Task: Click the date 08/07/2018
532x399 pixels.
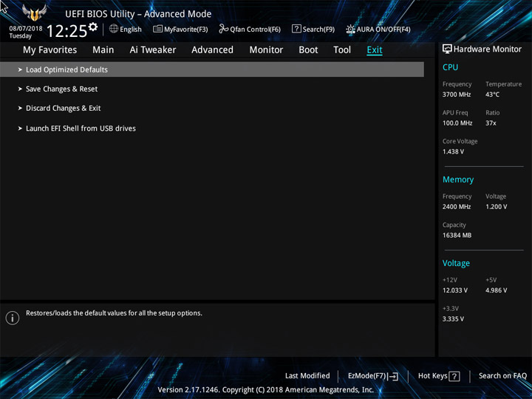Action: click(x=26, y=29)
